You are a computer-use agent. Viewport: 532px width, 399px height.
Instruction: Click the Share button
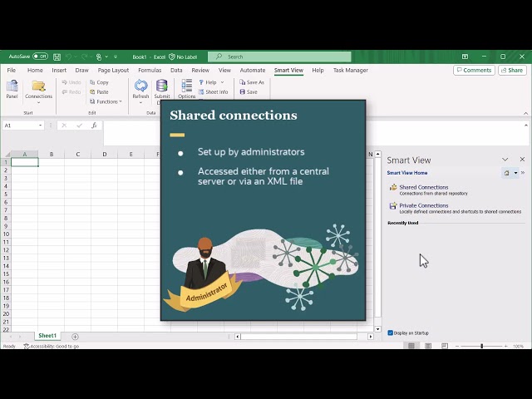[x=512, y=70]
